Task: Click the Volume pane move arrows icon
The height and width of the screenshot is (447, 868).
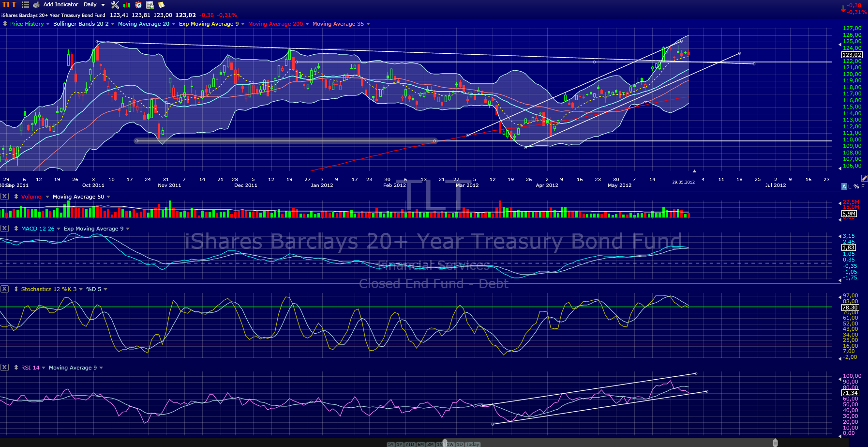Action: [x=16, y=196]
